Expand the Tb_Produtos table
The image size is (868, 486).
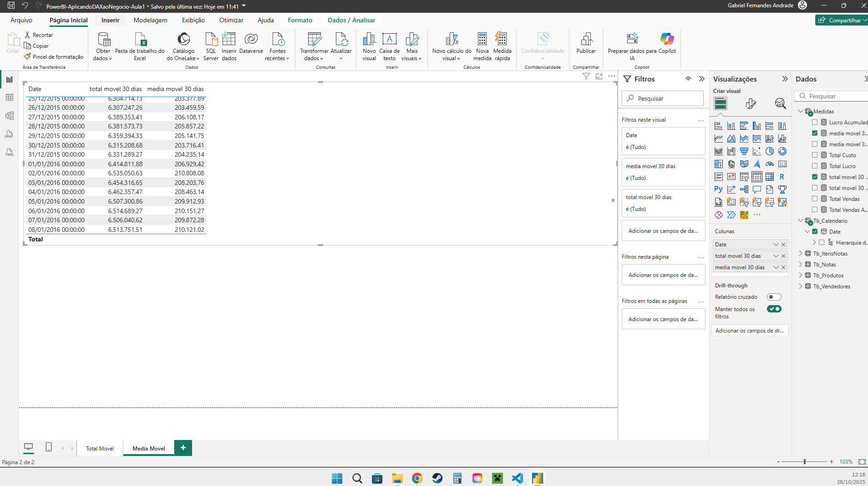(801, 276)
